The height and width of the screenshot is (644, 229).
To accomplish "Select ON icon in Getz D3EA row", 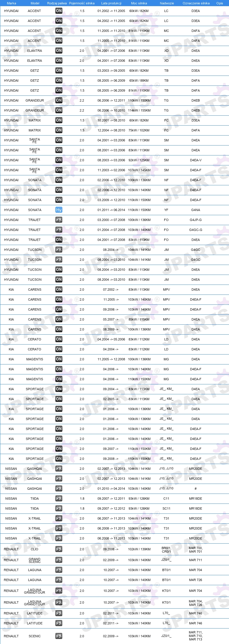I will coord(59,71).
